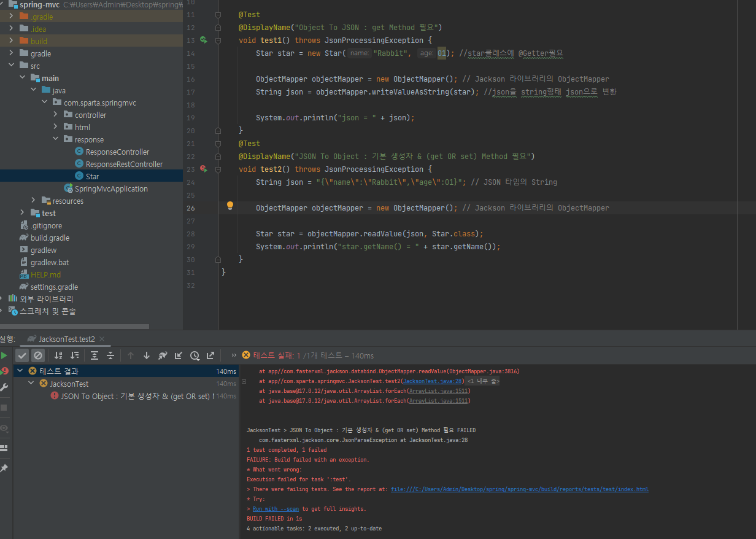
Task: Sort test results by duration
Action: [75, 355]
